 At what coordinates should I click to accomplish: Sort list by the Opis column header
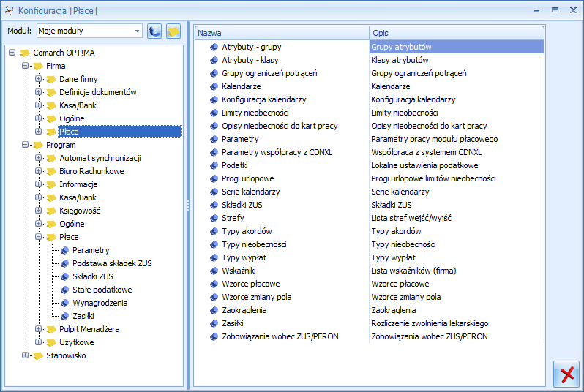point(457,33)
